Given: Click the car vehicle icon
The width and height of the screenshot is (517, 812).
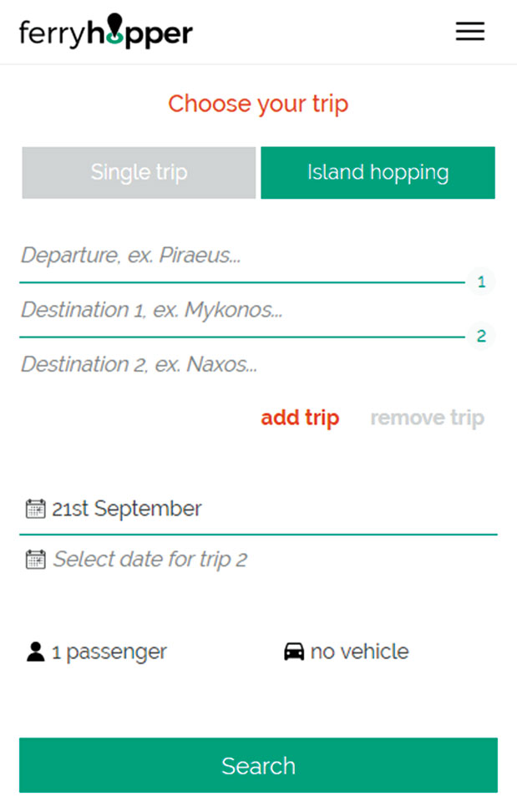Looking at the screenshot, I should pyautogui.click(x=294, y=652).
